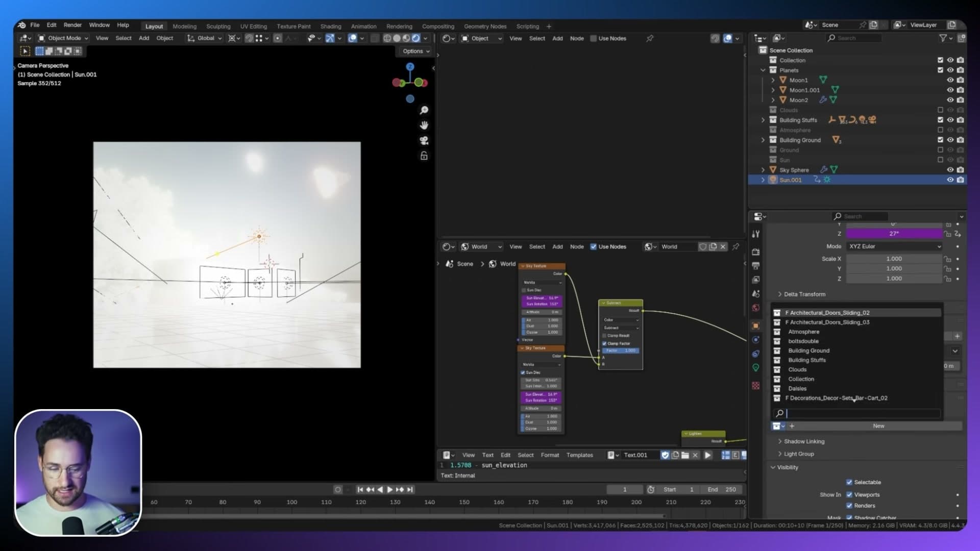Expand the Sky Sphere object

(763, 170)
